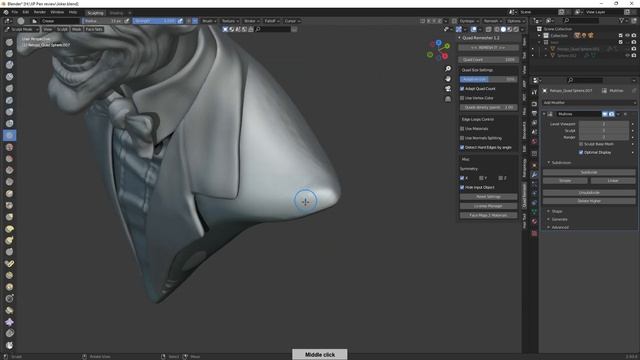Select the Clay Strips brush tool

[x=9, y=77]
